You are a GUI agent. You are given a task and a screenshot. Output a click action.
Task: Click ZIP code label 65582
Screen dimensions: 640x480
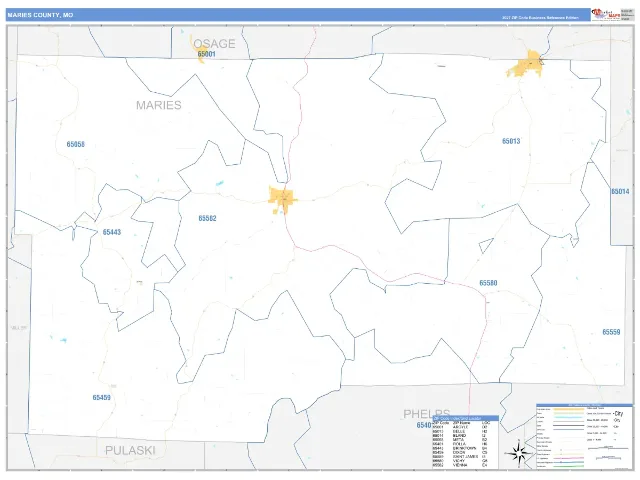coord(207,218)
